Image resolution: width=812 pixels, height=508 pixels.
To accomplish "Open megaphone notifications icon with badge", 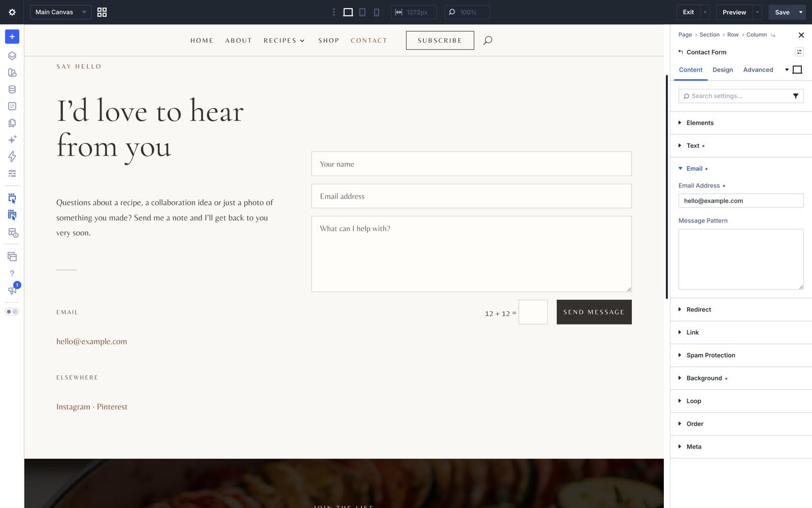I will pos(12,290).
